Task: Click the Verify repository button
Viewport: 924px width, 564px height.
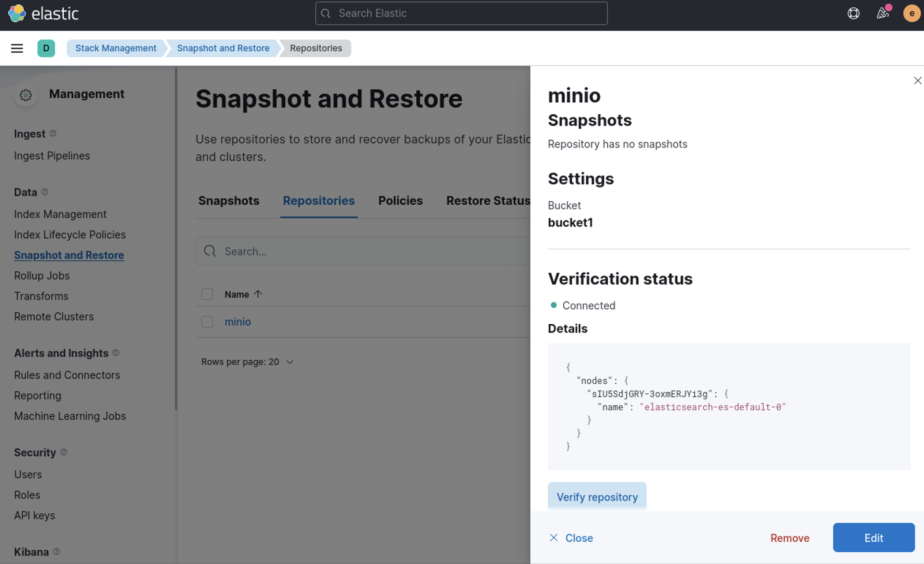Action: [x=597, y=497]
